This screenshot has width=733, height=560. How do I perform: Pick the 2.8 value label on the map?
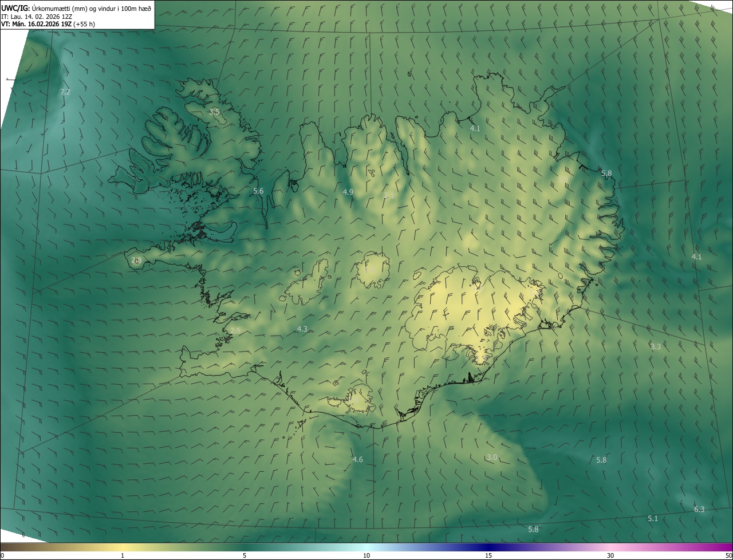pyautogui.click(x=136, y=260)
